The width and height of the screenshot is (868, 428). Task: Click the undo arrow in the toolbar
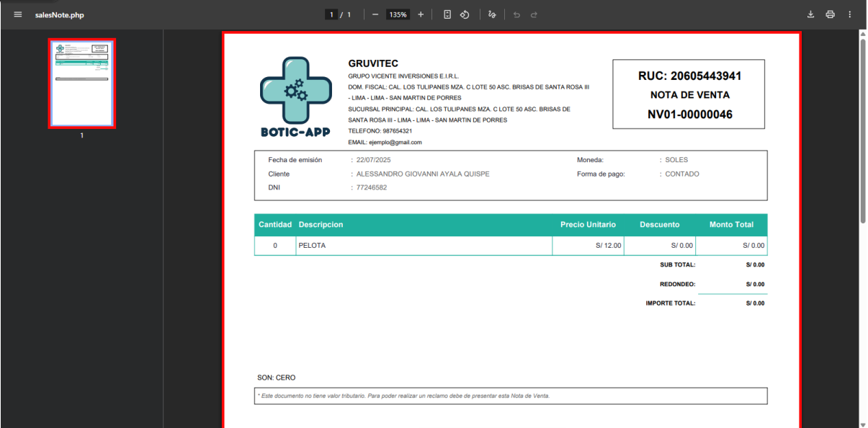[516, 14]
